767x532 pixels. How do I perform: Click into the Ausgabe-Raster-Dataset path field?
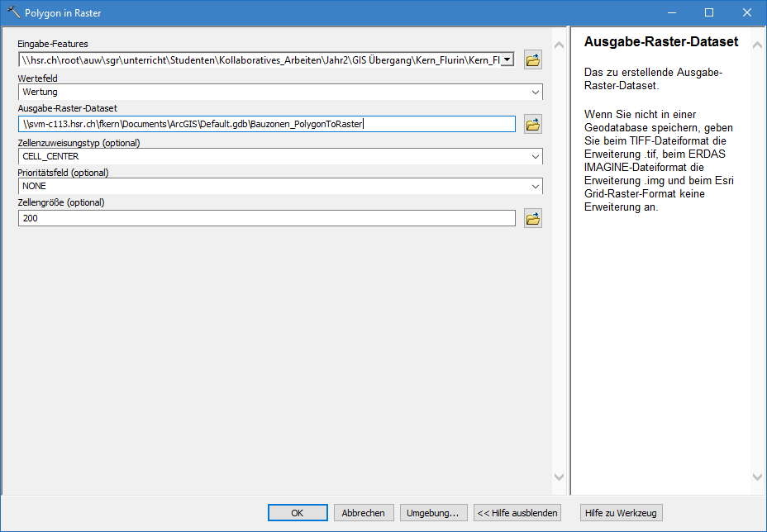pos(266,124)
